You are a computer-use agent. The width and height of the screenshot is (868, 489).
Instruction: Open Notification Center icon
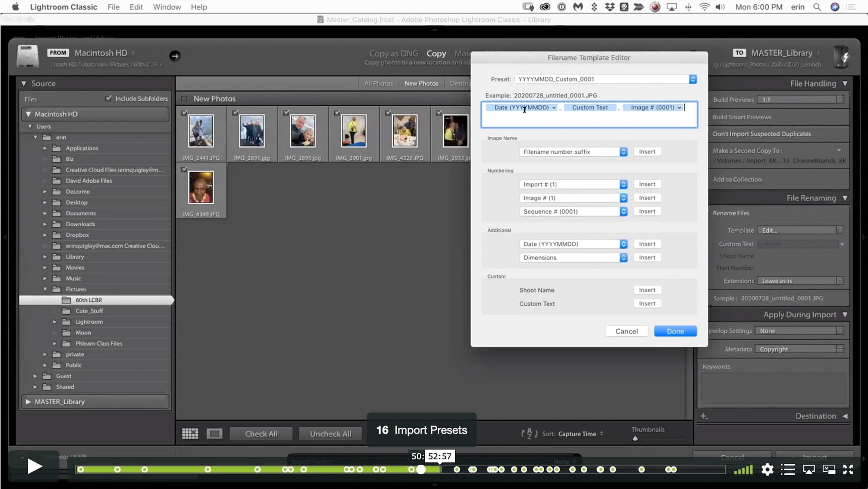click(x=851, y=7)
